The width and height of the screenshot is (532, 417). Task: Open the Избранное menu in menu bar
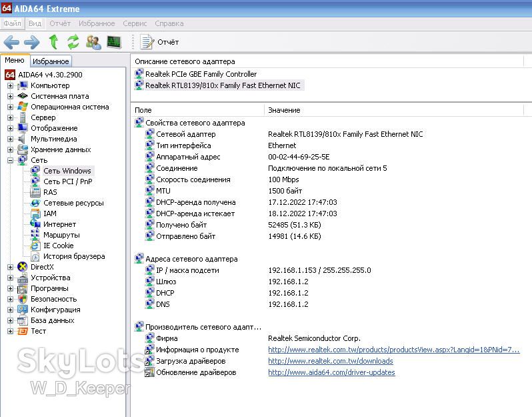click(x=97, y=23)
